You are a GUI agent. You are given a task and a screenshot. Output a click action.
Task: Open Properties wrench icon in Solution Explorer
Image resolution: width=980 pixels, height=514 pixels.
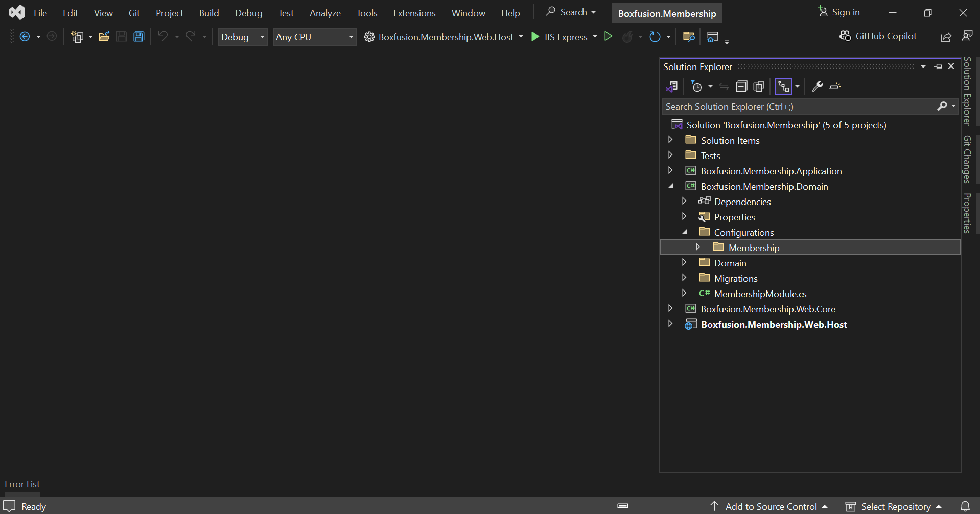[x=818, y=86]
